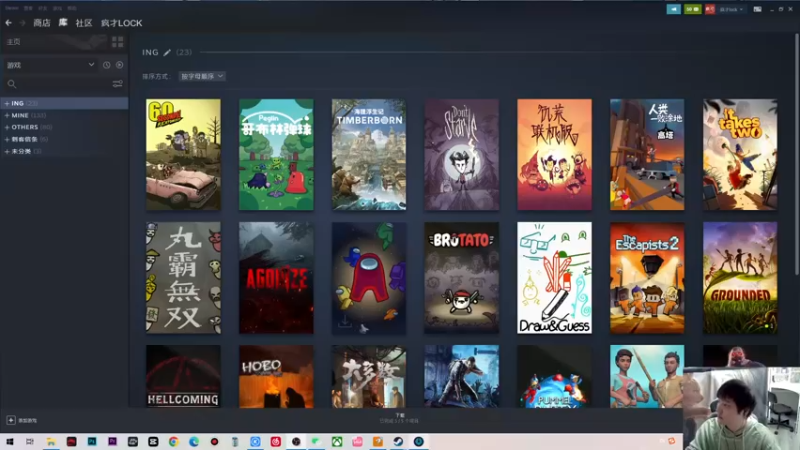Go back with the left arrow
Image resolution: width=800 pixels, height=450 pixels.
pos(9,23)
